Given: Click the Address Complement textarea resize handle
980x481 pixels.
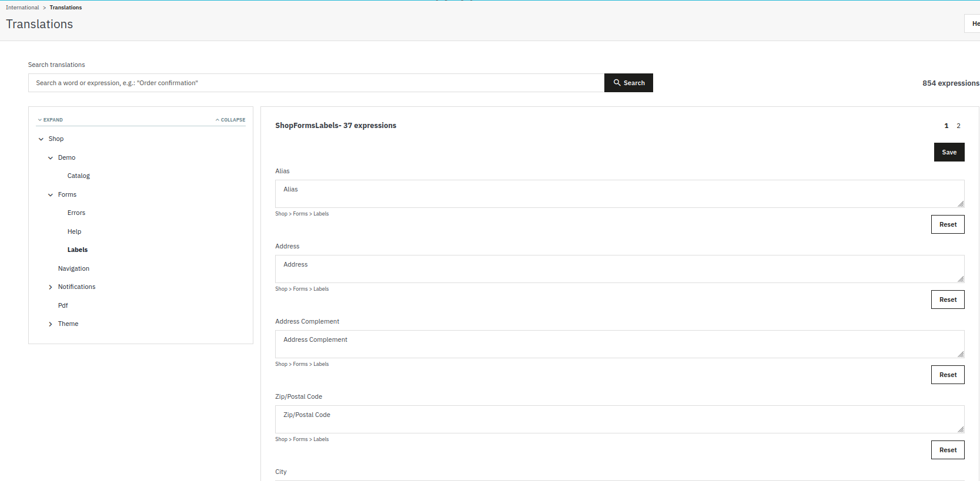Looking at the screenshot, I should coord(961,354).
